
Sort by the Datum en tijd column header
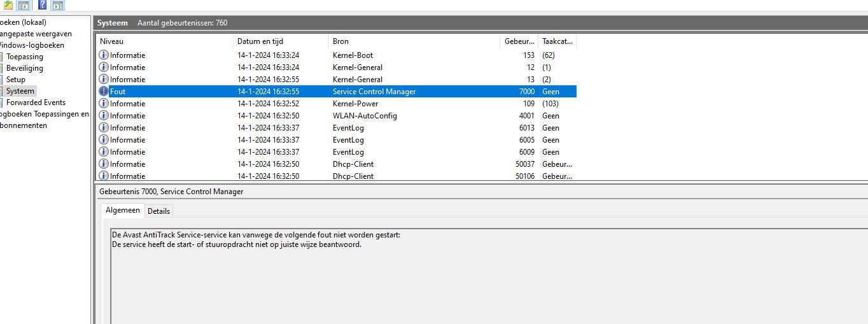(281, 41)
